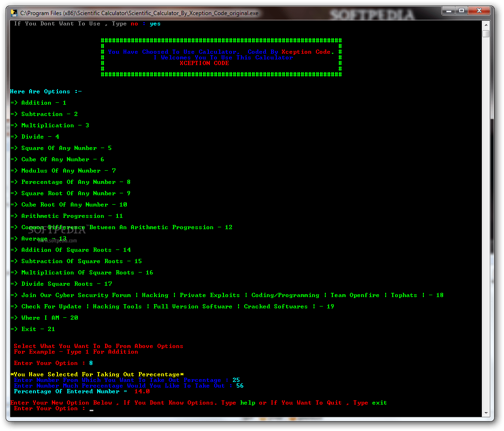Click the entered number value 25
Viewport: 504px width, 431px height.
(x=236, y=380)
